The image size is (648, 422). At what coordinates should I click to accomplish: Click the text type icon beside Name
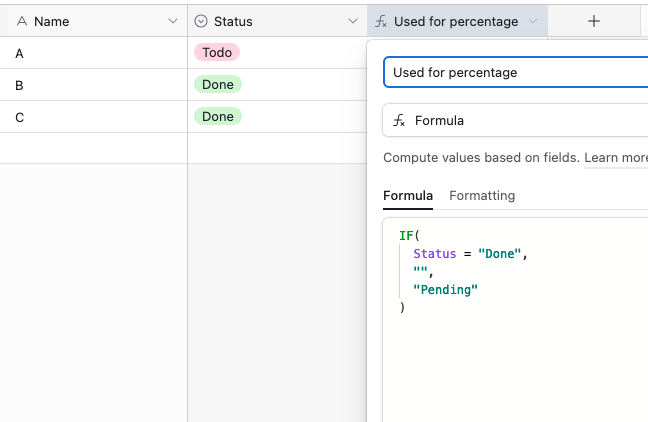coord(22,21)
